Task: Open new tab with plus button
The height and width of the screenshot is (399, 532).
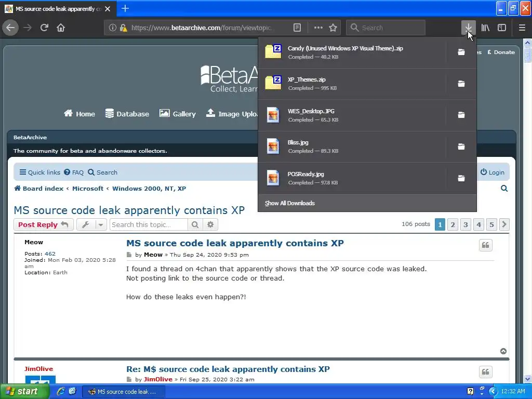Action: 125,8
